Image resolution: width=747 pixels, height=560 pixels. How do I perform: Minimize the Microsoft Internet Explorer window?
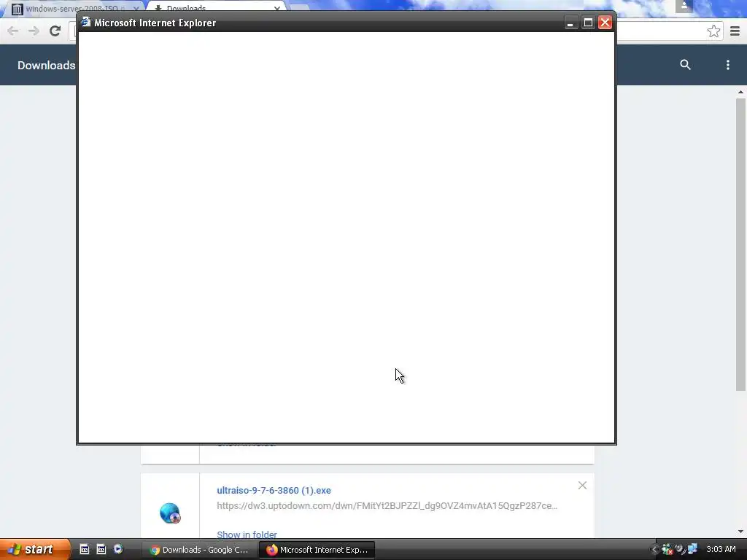coord(570,23)
